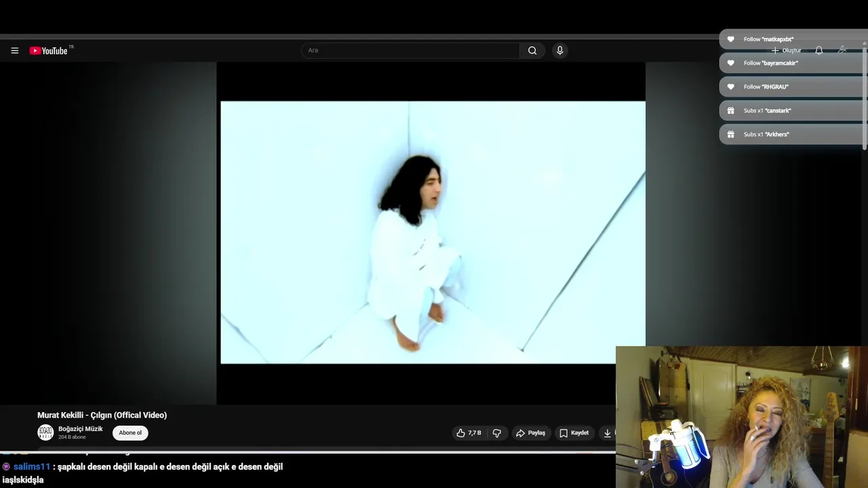Click heart icon beside Follow "RHGRAU"
Viewport: 868px width, 488px height.
tap(730, 87)
